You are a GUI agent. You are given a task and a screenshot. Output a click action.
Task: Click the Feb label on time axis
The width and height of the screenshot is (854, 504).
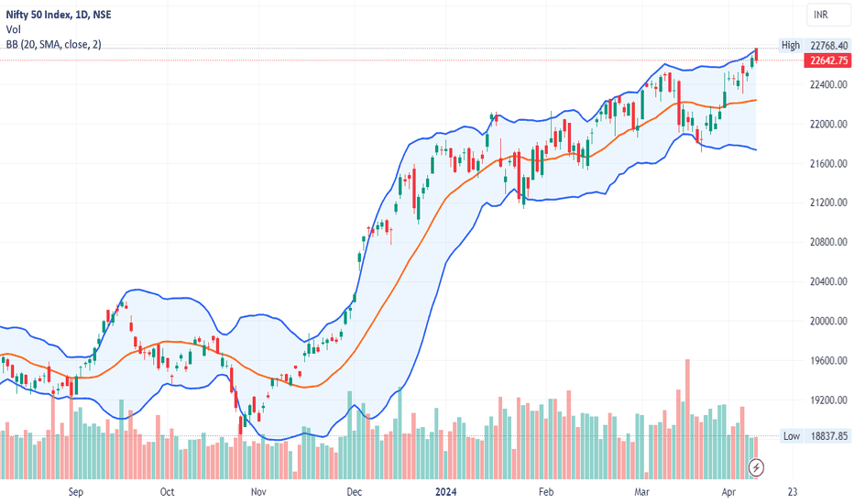[546, 491]
